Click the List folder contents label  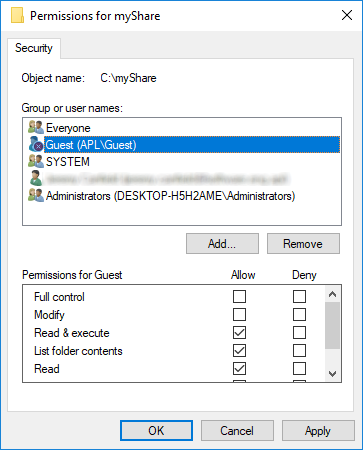pos(78,351)
